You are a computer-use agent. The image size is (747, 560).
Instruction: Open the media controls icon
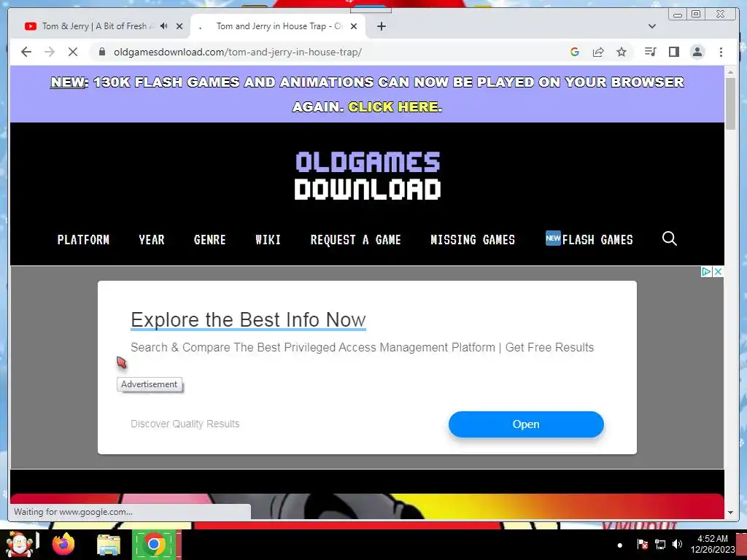pos(650,52)
